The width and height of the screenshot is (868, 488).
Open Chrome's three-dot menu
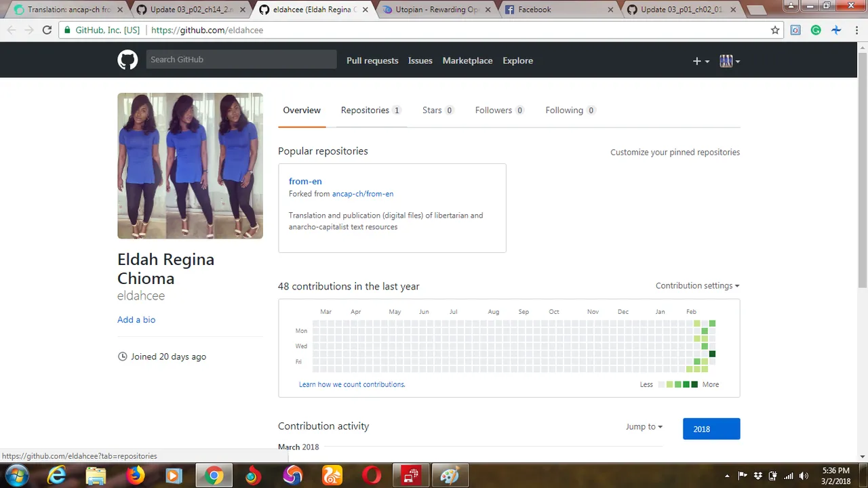[856, 30]
